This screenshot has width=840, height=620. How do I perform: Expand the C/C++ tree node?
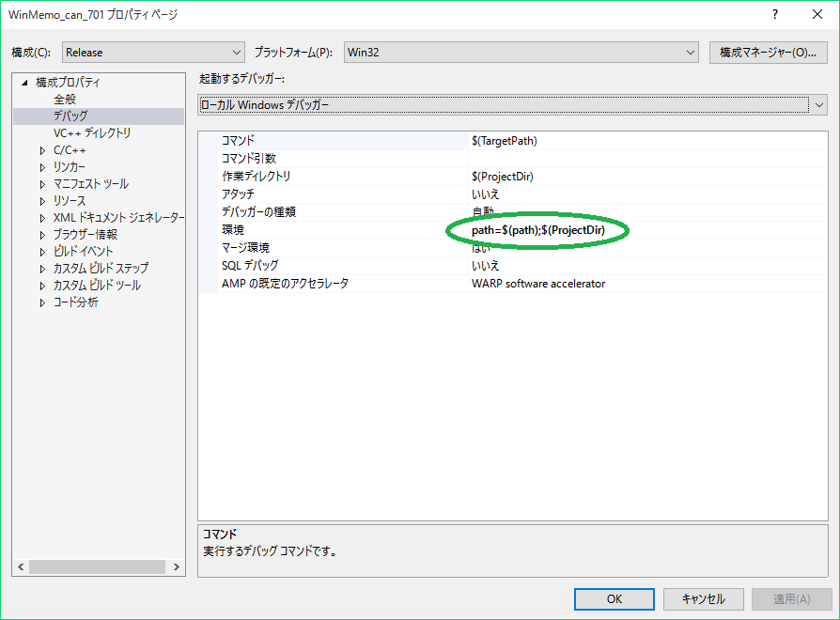coord(42,150)
